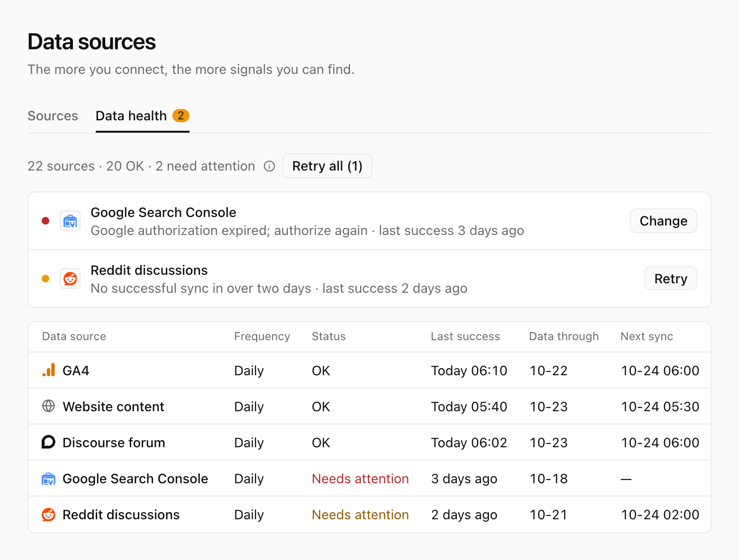Click Change for Google Search Console
The width and height of the screenshot is (739, 560).
[663, 221]
